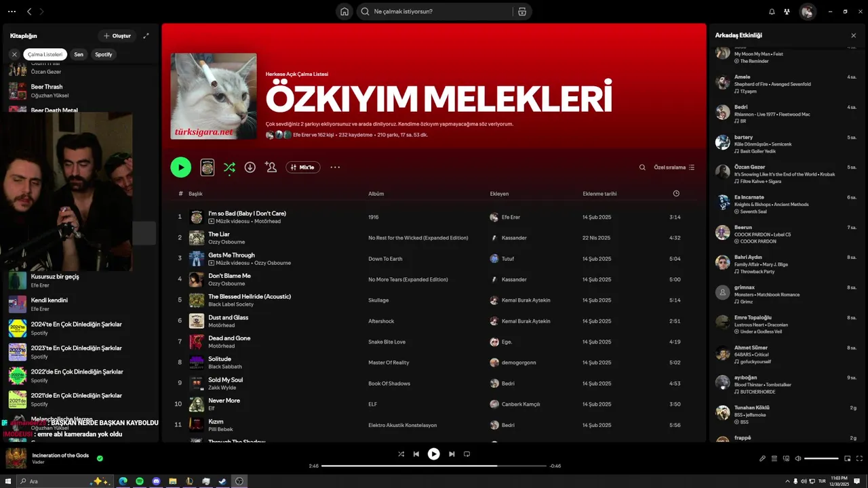Toggle repeat in the bottom player bar
The width and height of the screenshot is (868, 488).
click(x=467, y=454)
